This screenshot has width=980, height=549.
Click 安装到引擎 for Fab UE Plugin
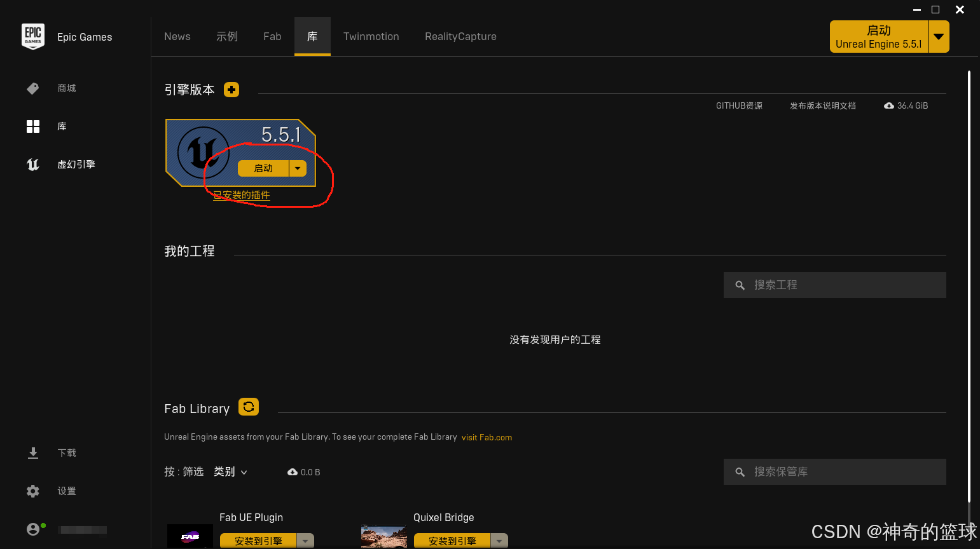coord(258,541)
